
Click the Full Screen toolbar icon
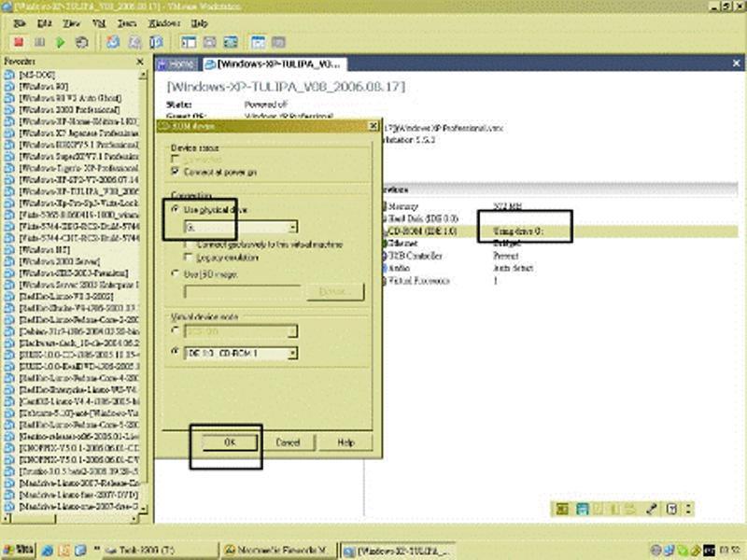231,42
